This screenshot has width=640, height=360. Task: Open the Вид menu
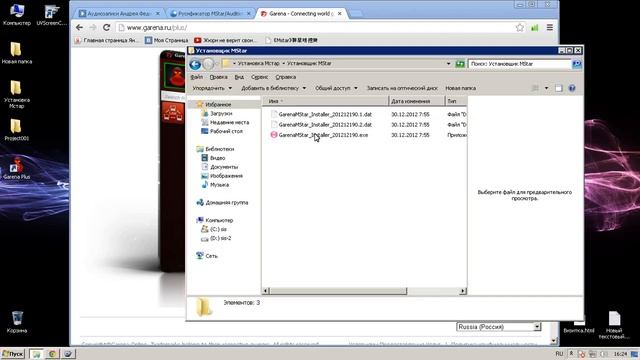coord(239,77)
